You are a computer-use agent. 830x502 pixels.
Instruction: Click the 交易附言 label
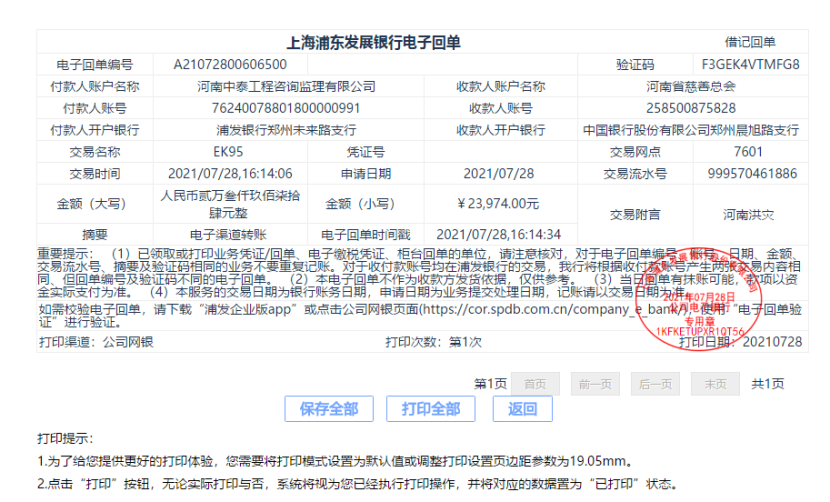coord(635,214)
